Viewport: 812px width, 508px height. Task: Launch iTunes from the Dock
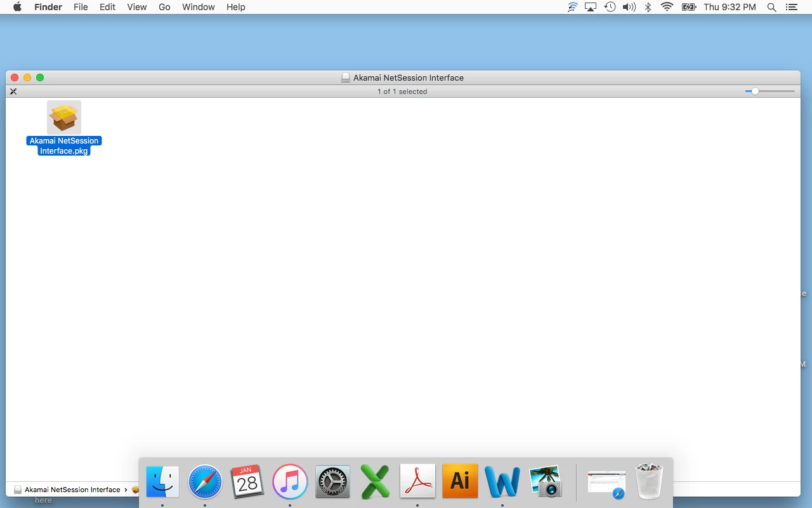(290, 481)
